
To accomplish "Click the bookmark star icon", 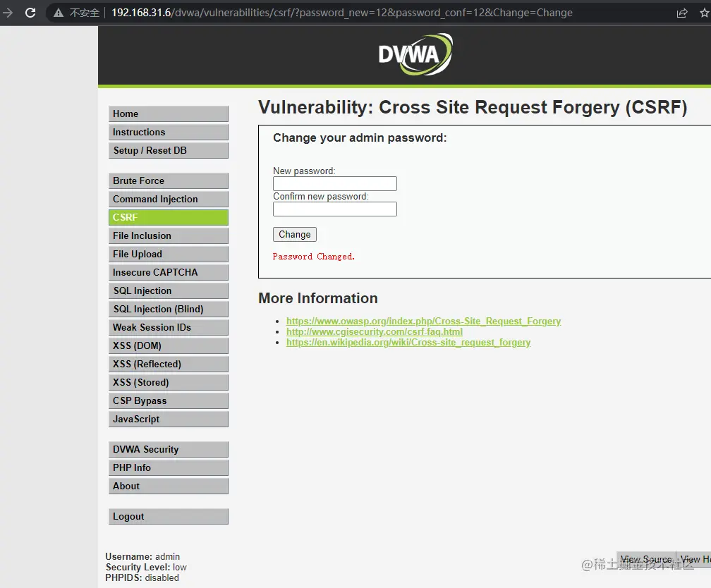I will [705, 13].
